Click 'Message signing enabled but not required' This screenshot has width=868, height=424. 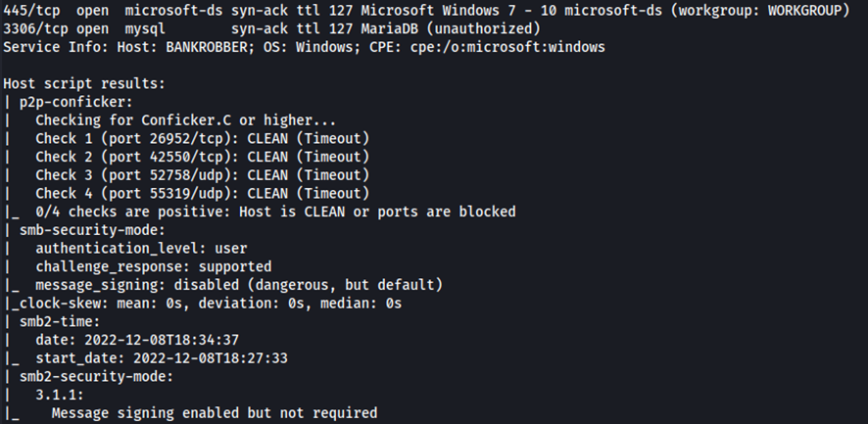click(x=214, y=413)
